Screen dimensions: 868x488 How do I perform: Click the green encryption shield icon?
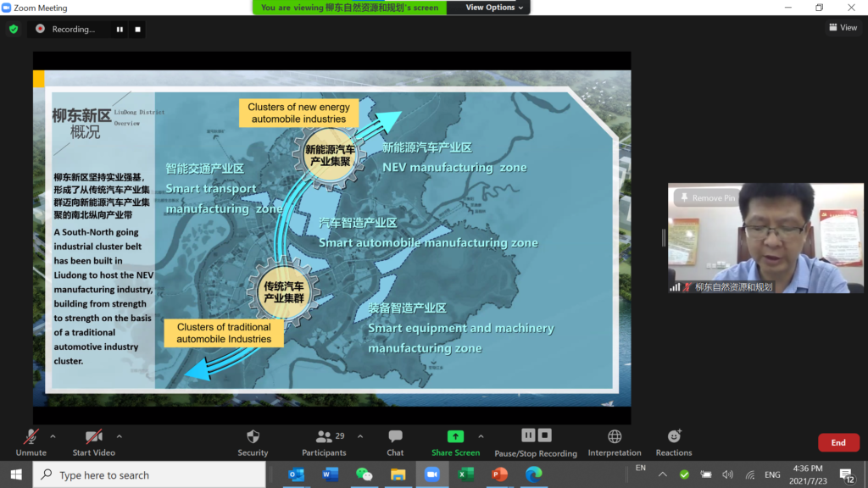pos(14,29)
